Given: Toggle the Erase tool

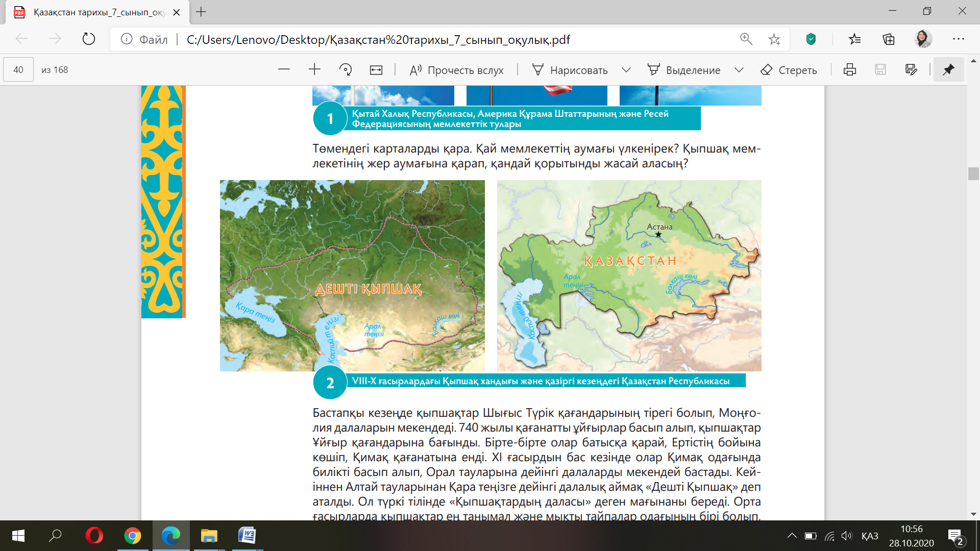Looking at the screenshot, I should coord(789,70).
